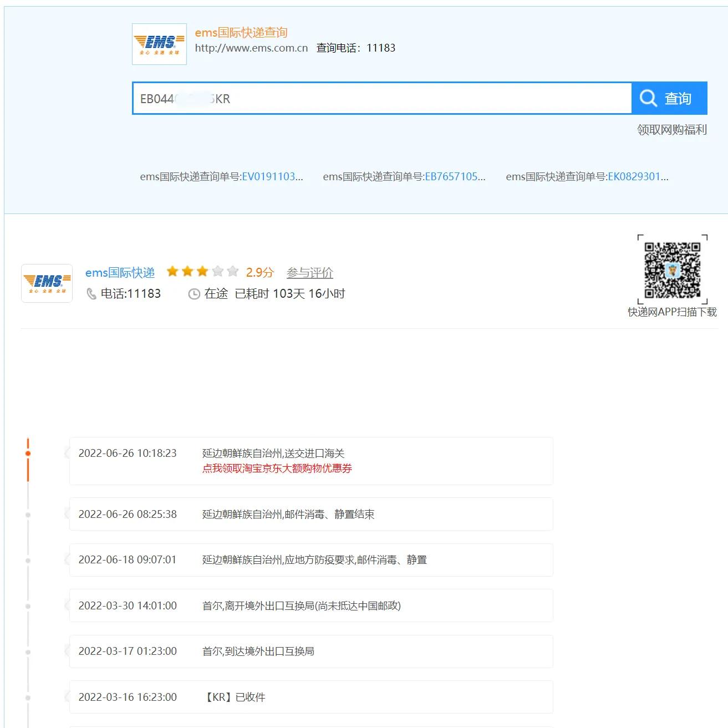This screenshot has height=728, width=728.
Task: Click the magnifier search icon in the query button
Action: tap(648, 98)
